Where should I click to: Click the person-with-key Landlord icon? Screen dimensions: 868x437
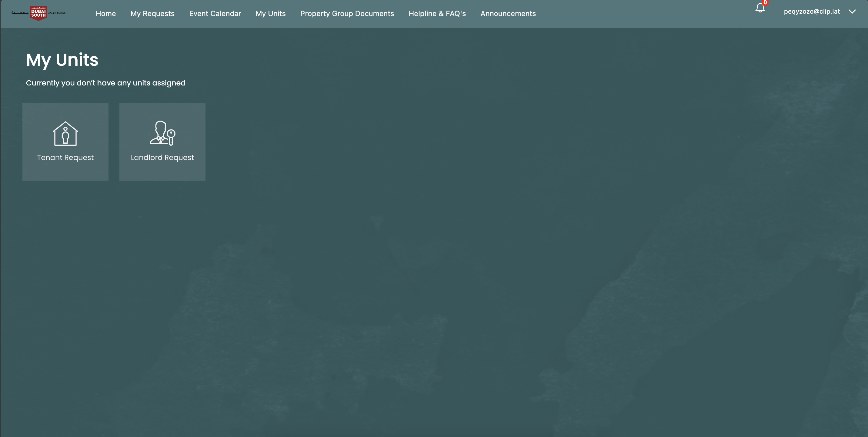point(162,133)
